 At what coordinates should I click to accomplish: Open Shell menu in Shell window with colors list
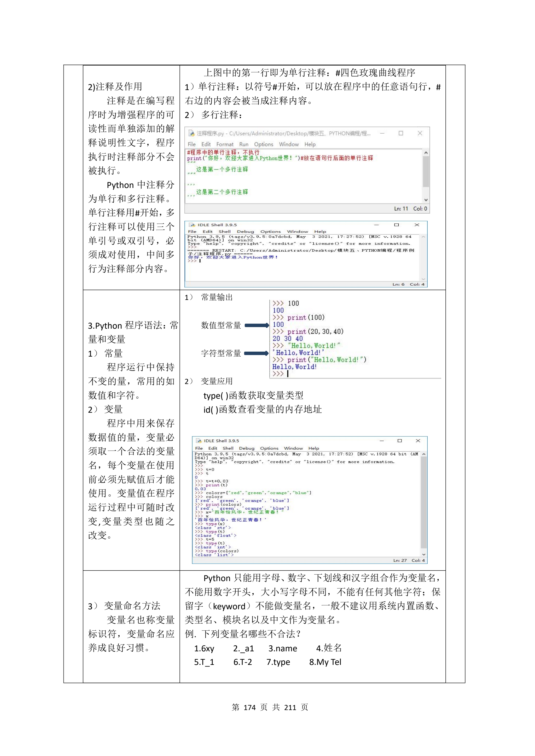(x=228, y=448)
